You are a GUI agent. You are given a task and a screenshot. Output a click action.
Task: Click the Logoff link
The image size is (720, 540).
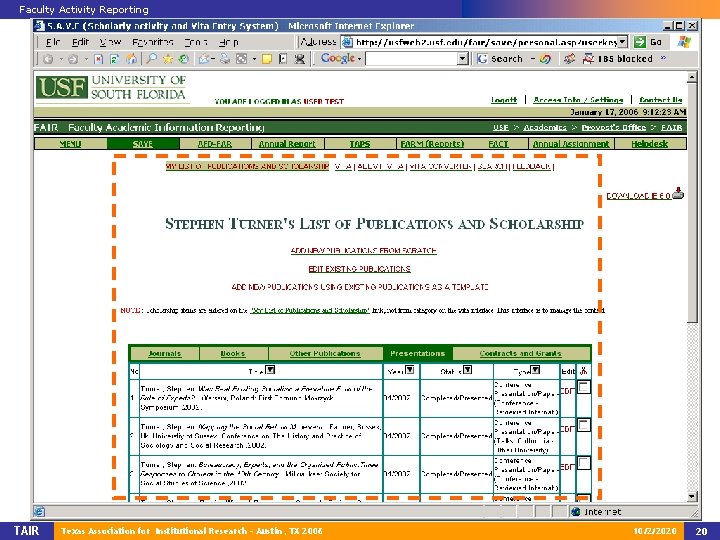pyautogui.click(x=504, y=100)
